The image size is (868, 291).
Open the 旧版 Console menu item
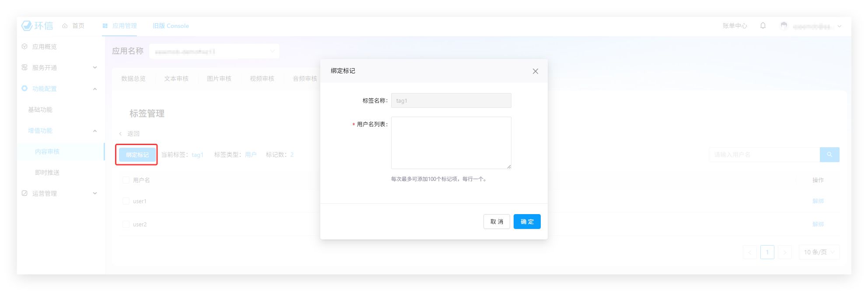[x=171, y=26]
